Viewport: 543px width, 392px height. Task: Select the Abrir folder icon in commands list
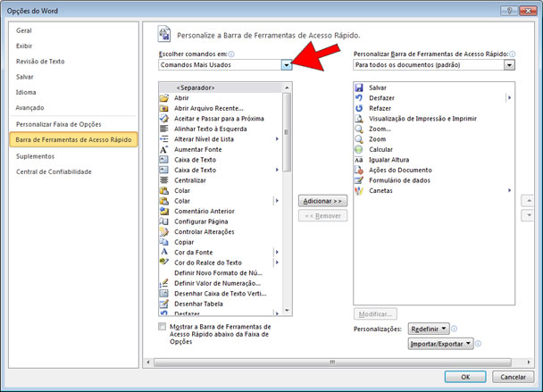[x=164, y=98]
